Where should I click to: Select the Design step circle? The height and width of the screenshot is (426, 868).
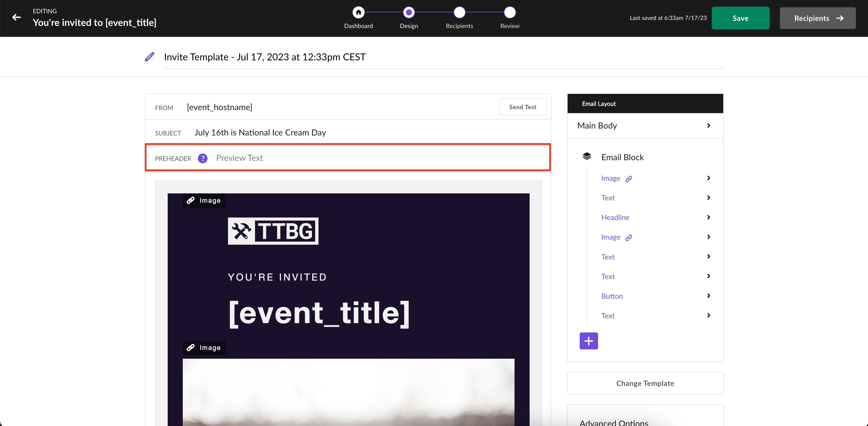409,12
